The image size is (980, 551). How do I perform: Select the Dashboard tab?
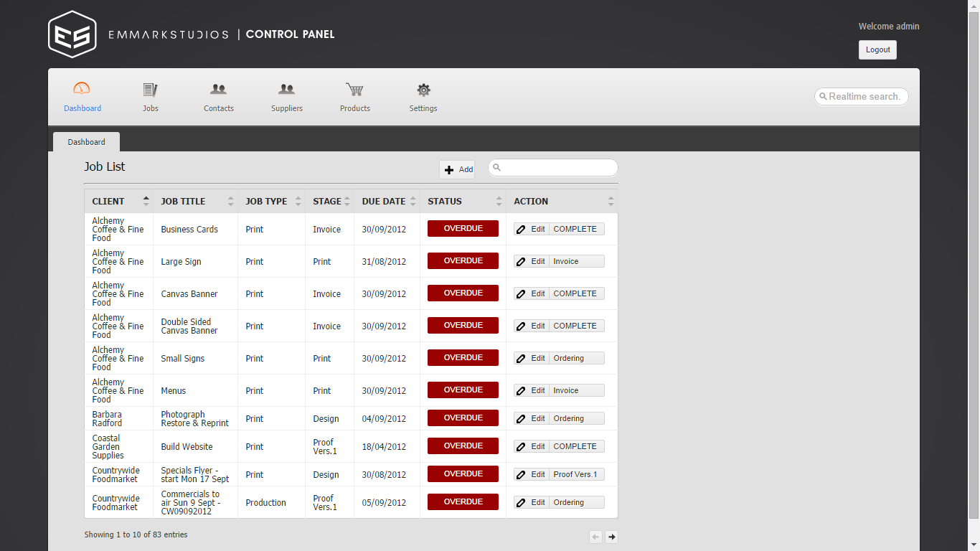[87, 142]
